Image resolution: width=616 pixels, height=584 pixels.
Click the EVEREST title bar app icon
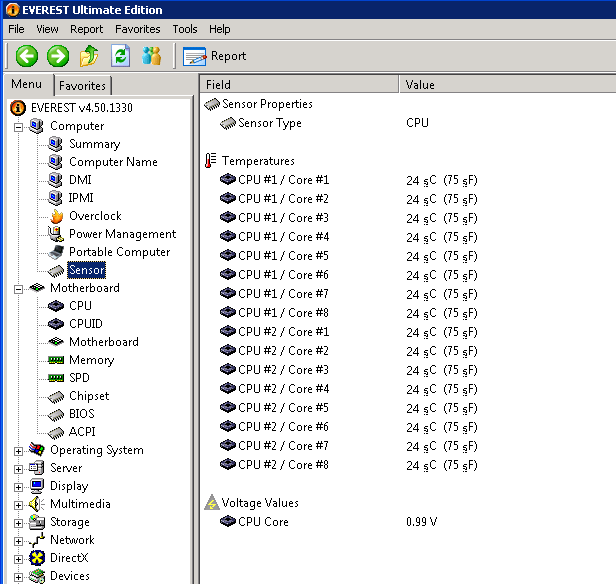pyautogui.click(x=13, y=9)
